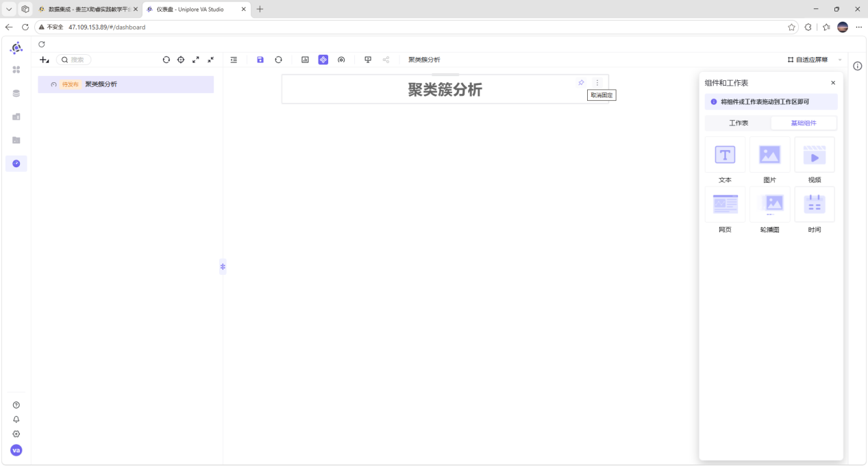This screenshot has height=466, width=868.
Task: Select the active dashboard sidebar icon
Action: coord(16,163)
